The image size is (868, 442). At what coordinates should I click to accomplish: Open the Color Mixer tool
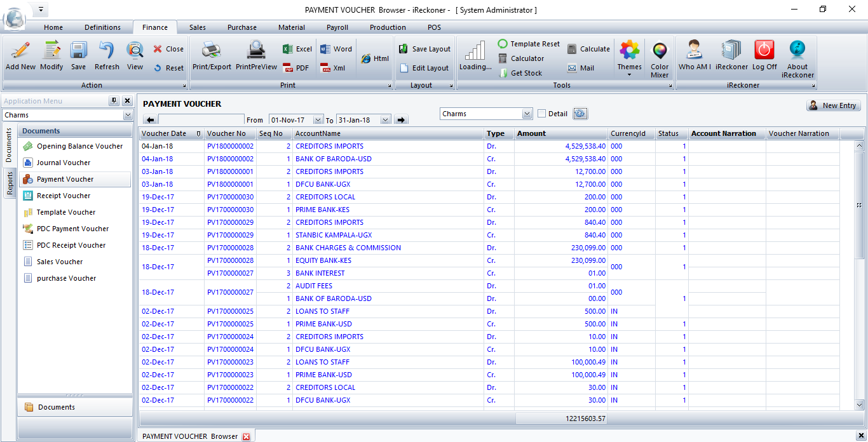click(x=660, y=51)
